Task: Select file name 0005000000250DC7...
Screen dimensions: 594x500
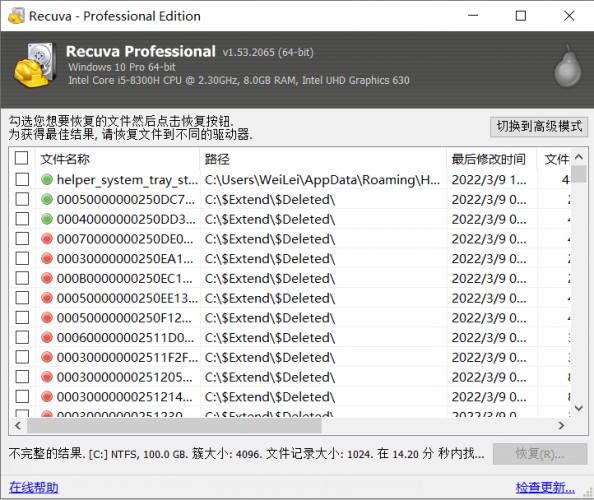Action: (126, 199)
